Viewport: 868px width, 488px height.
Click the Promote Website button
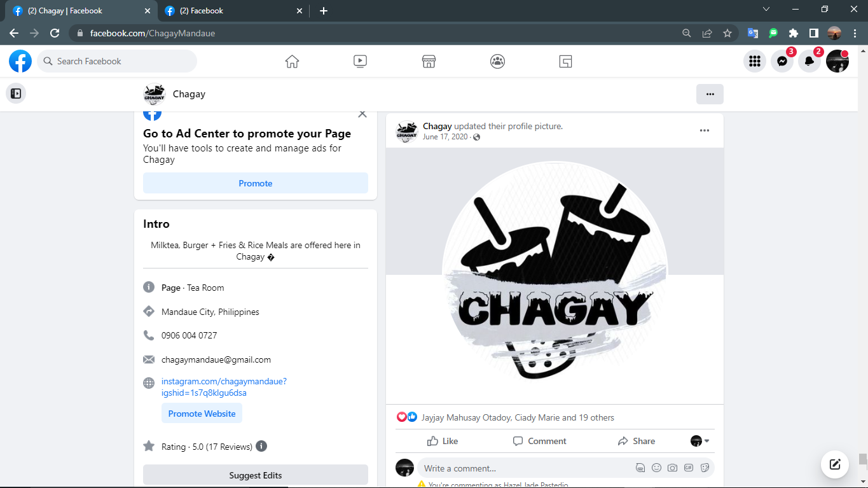coord(202,414)
